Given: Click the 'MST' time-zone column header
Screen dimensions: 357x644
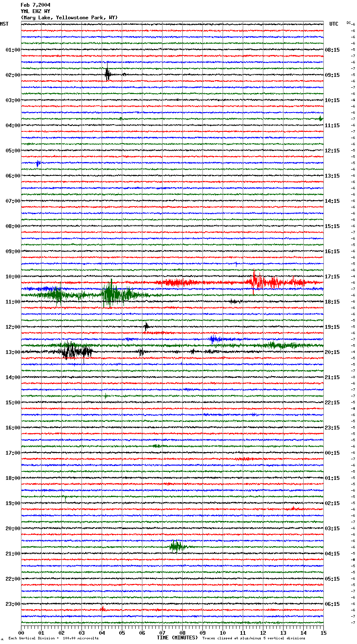Looking at the screenshot, I should coord(4,24).
